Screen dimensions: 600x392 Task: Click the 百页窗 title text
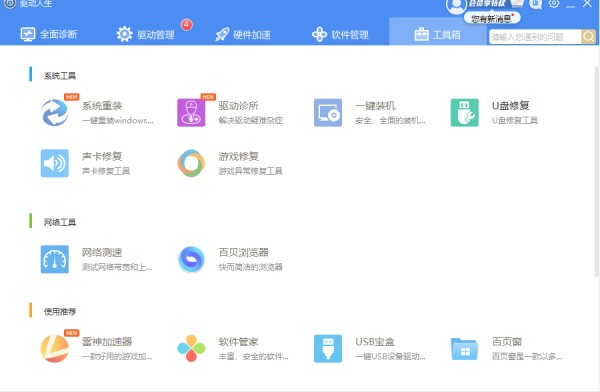coord(507,341)
